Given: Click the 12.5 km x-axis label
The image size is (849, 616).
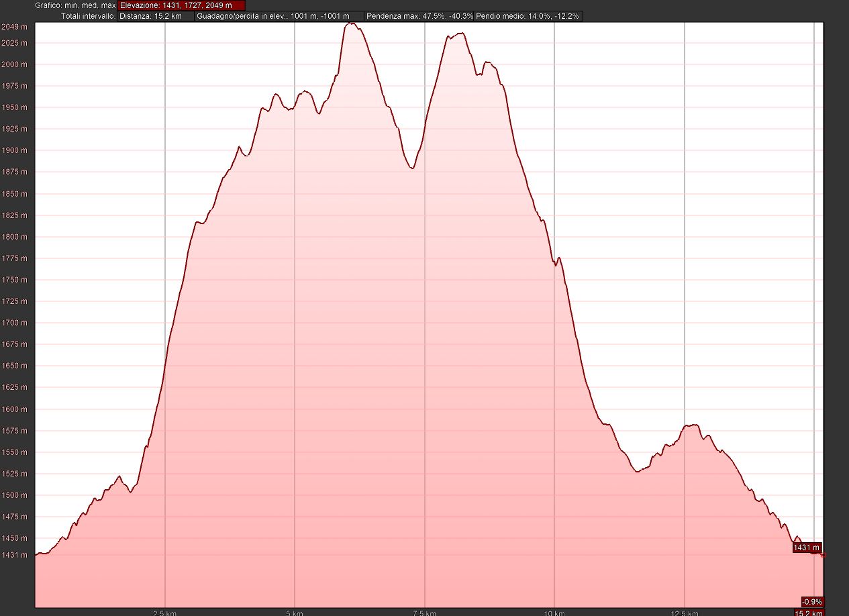Looking at the screenshot, I should point(684,612).
